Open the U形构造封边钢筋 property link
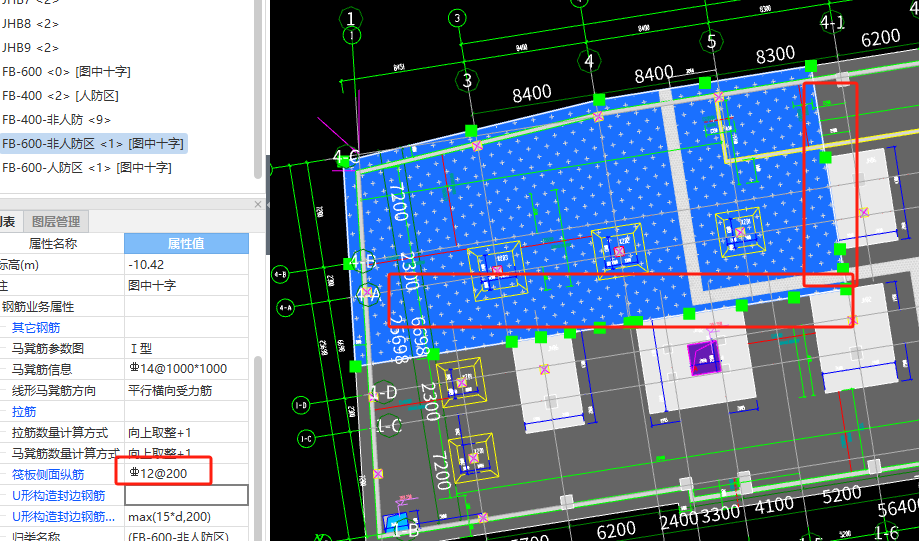This screenshot has height=541, width=919. click(59, 496)
